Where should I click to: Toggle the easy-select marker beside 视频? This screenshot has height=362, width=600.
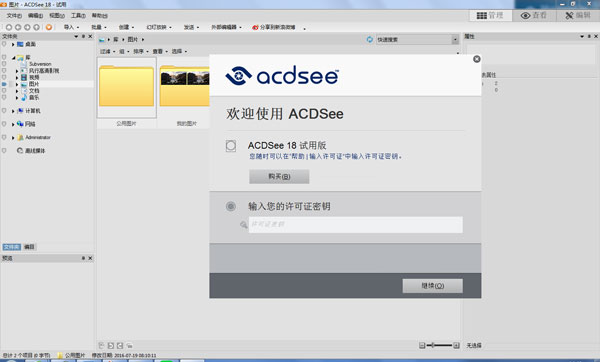point(4,77)
